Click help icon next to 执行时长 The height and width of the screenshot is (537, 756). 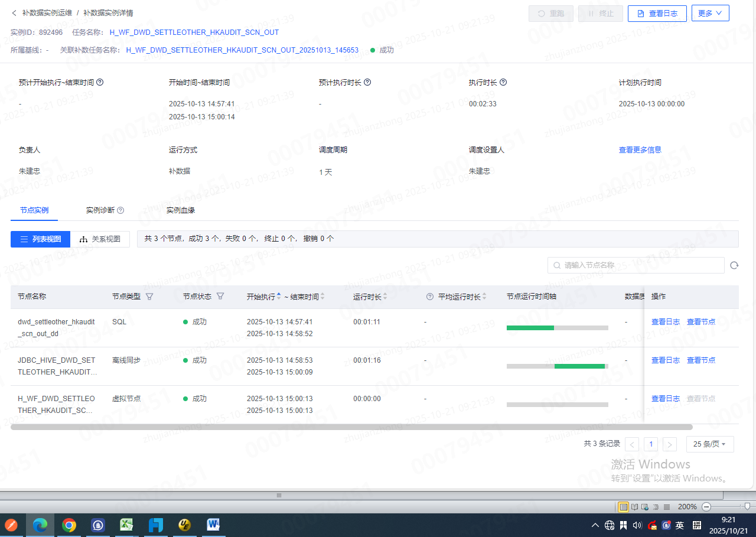(x=503, y=83)
